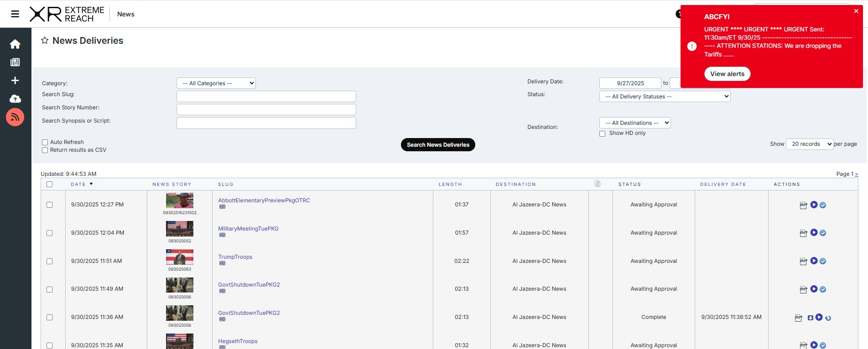Enable the Auto Refresh checkbox

[x=45, y=143]
